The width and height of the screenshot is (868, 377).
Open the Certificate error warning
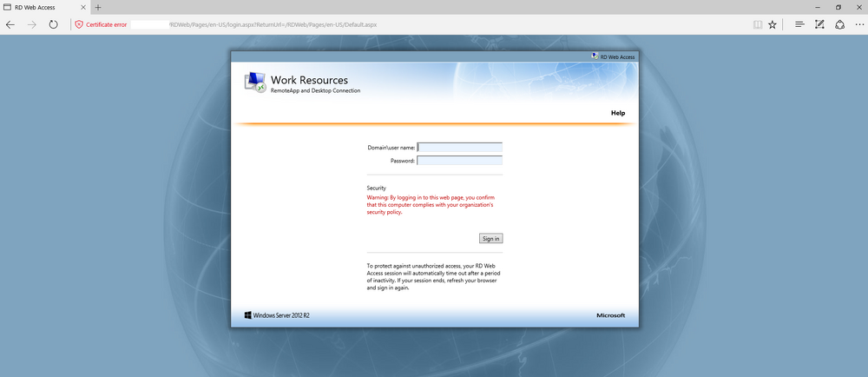click(101, 24)
